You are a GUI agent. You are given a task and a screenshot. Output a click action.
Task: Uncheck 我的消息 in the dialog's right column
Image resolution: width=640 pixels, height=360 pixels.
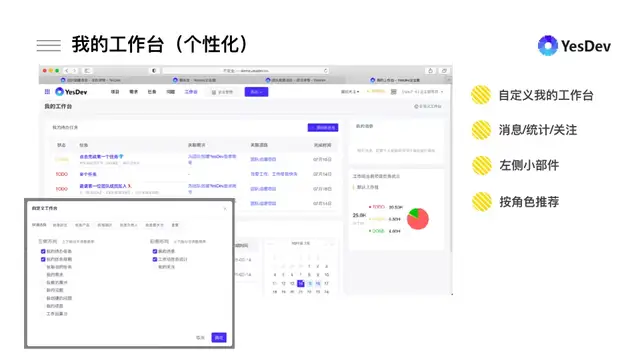point(155,251)
